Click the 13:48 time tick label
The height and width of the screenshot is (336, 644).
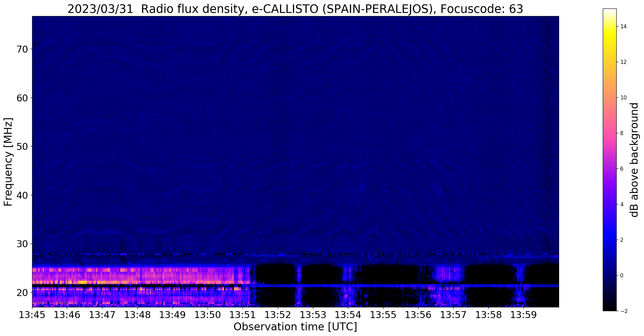tap(137, 315)
